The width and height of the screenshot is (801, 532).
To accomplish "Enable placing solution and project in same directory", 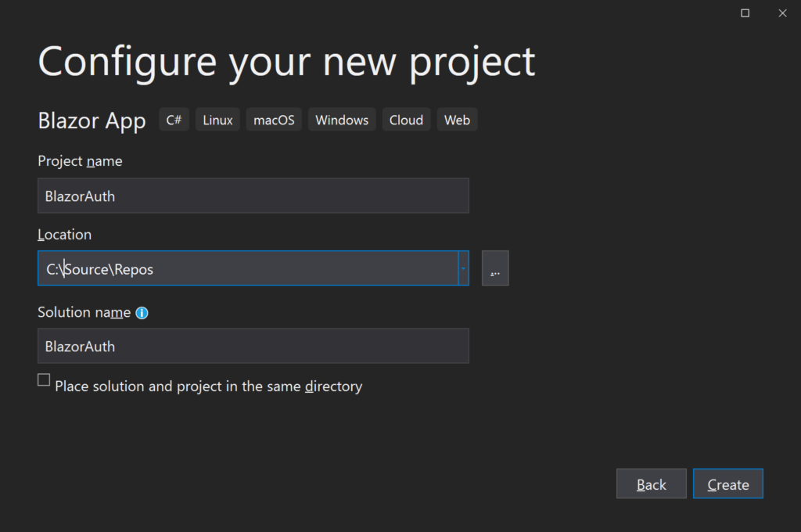I will (x=43, y=379).
